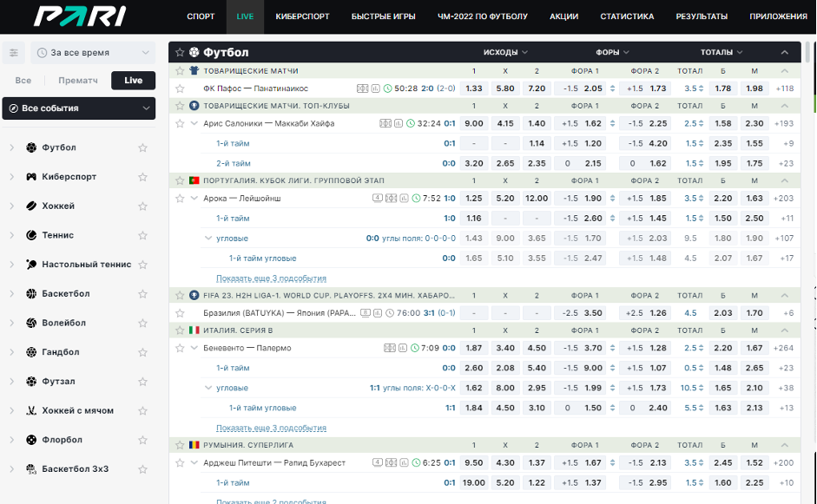Click the statistics icon for Арока — Лейшойнш
The height and width of the screenshot is (504, 817).
pos(404,198)
